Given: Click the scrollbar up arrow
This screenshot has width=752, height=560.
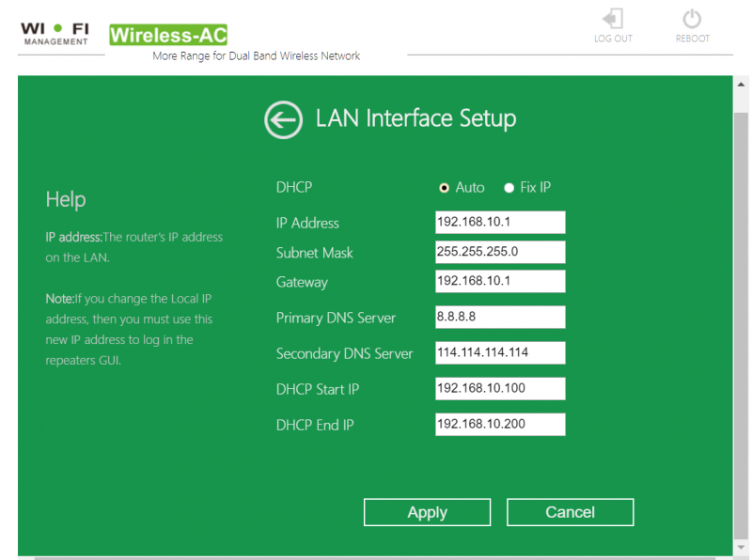Looking at the screenshot, I should pyautogui.click(x=741, y=85).
